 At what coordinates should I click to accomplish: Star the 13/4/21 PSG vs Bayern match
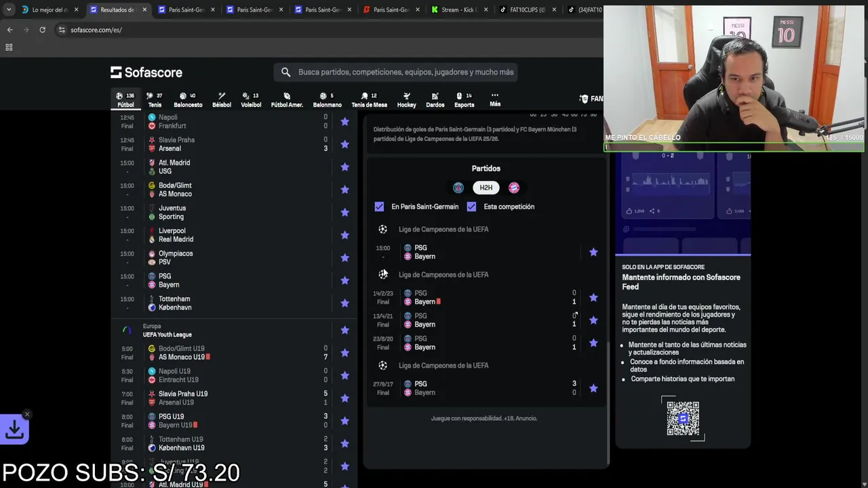(x=593, y=320)
